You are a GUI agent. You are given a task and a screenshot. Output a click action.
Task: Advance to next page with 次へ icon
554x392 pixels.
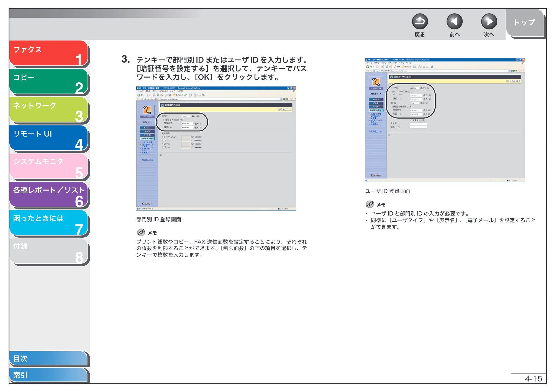point(489,22)
